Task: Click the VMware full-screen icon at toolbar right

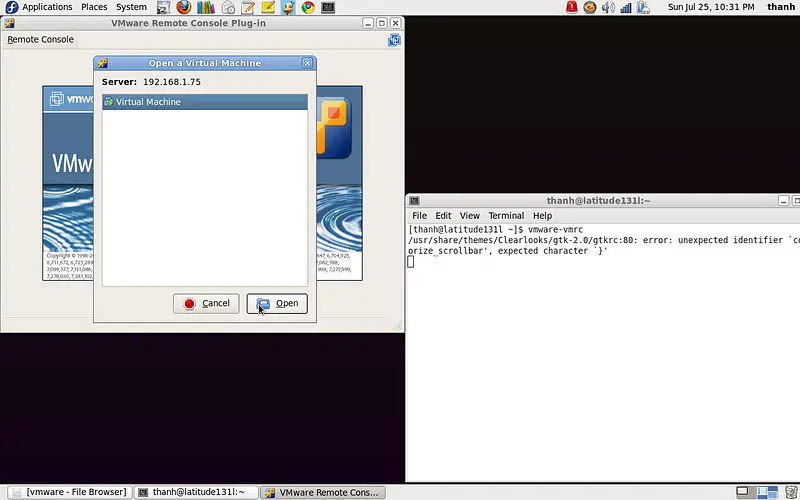Action: coord(394,40)
